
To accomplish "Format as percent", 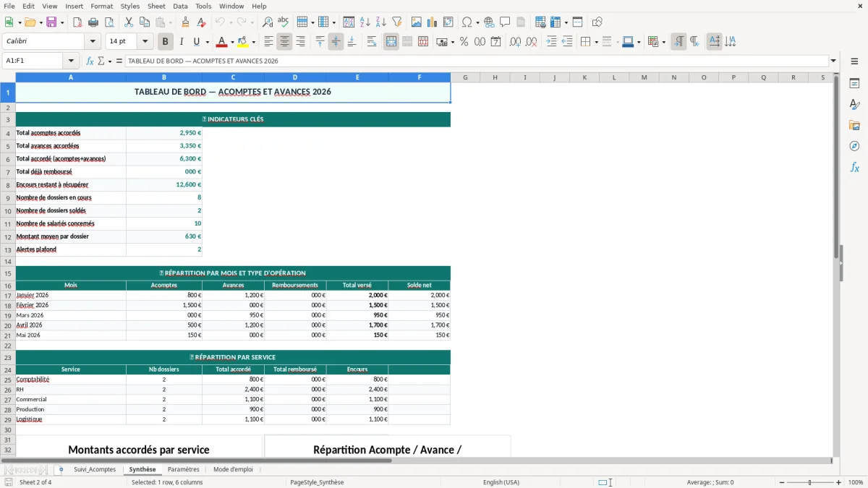I will click(464, 42).
